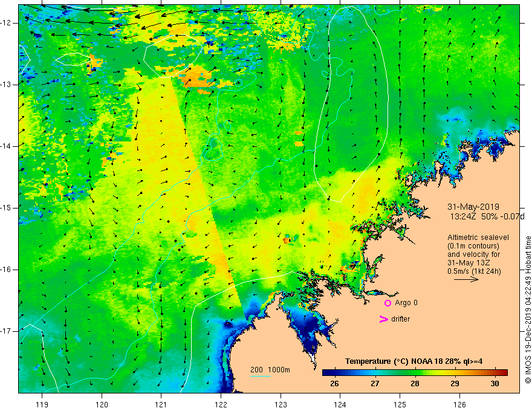Click the cyan 200 1000m depth contour line sample
This screenshot has width=532, height=411.
click(261, 376)
